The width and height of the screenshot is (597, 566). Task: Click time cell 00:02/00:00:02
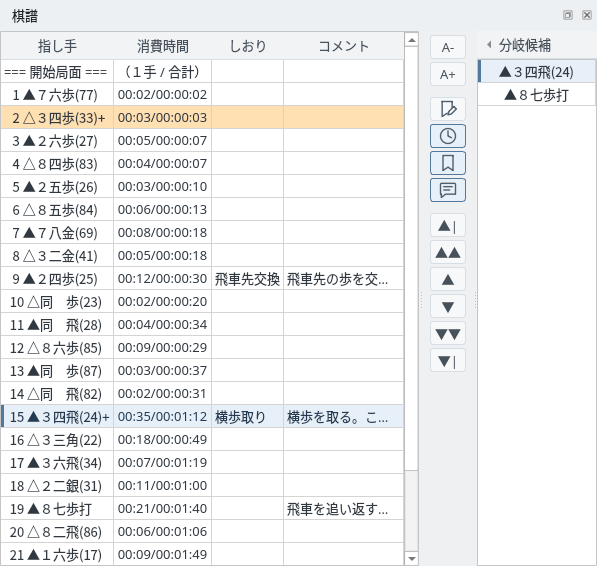[163, 94]
